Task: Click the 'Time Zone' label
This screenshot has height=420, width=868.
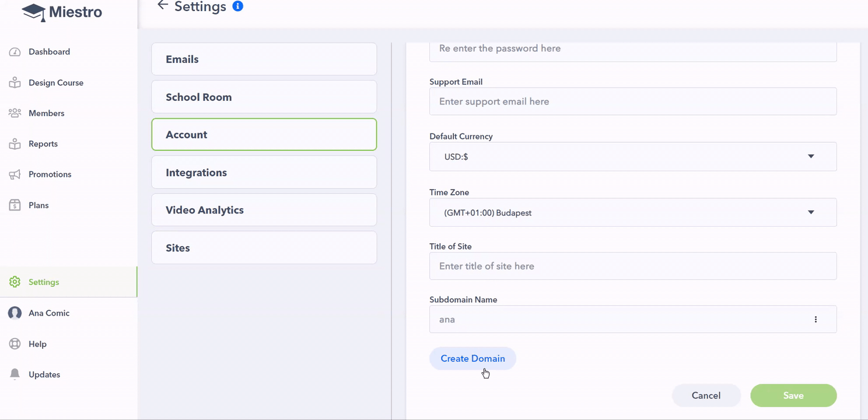Action: pos(449,192)
